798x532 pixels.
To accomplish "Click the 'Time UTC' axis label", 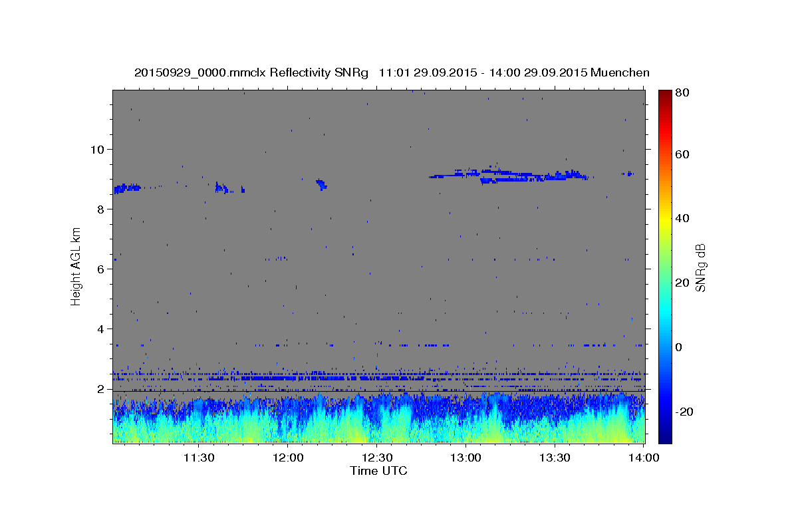I will click(378, 471).
